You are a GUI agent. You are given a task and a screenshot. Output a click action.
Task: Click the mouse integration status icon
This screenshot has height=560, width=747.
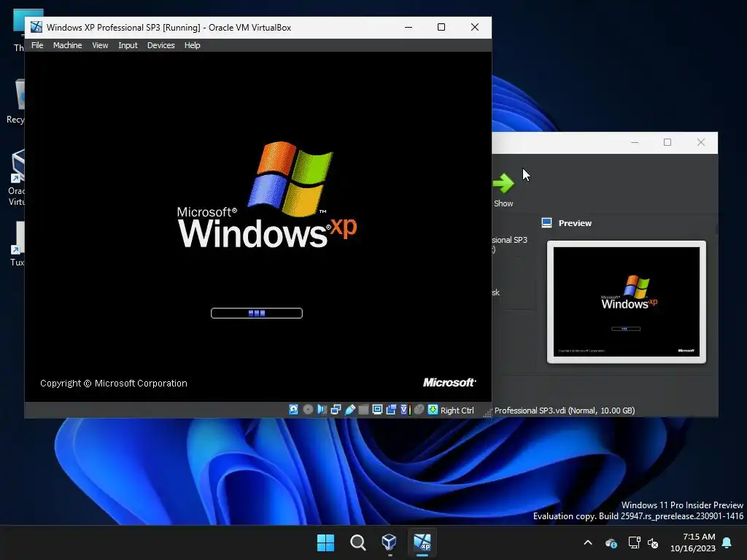(x=419, y=410)
